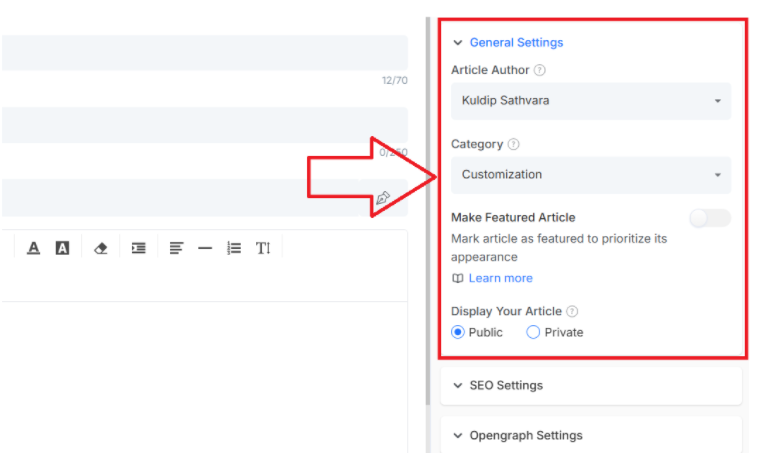This screenshot has width=774, height=453.
Task: Select the font color tool
Action: click(x=33, y=248)
